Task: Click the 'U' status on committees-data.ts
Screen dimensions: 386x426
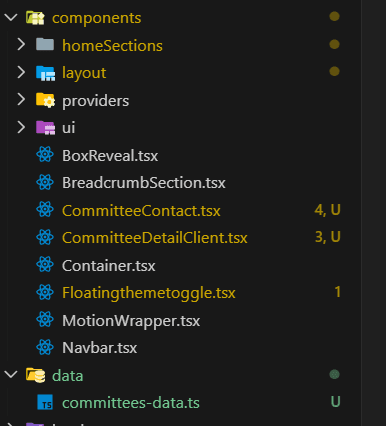Action: pyautogui.click(x=335, y=402)
